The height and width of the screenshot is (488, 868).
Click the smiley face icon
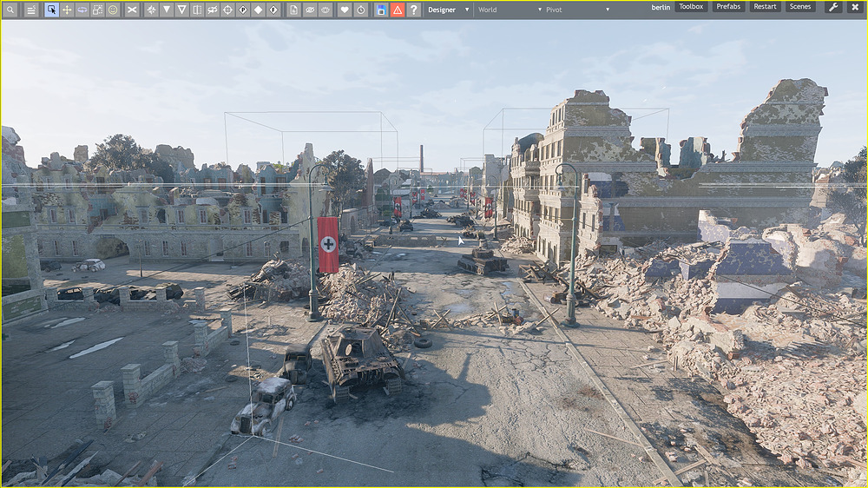click(113, 10)
